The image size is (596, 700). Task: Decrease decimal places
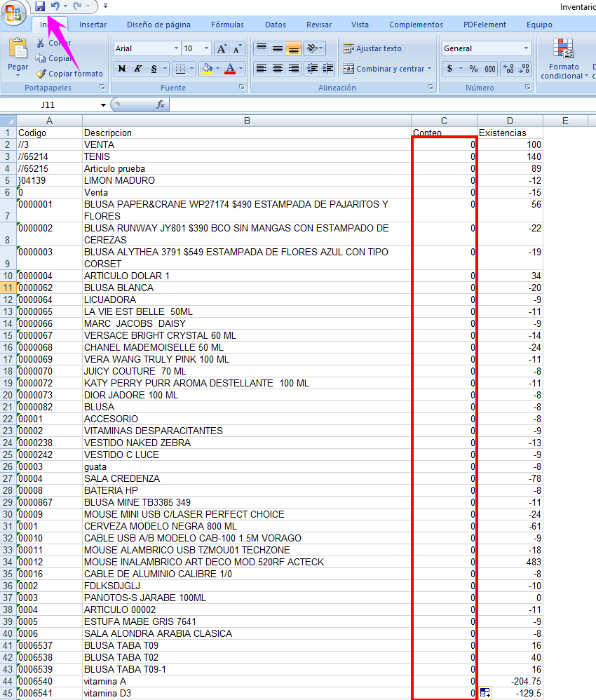click(x=523, y=69)
